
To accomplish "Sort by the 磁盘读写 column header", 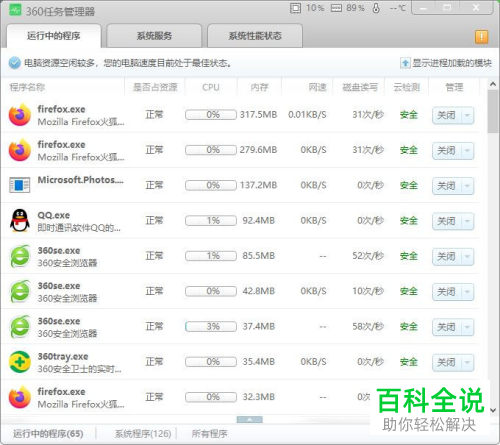I will click(x=360, y=87).
